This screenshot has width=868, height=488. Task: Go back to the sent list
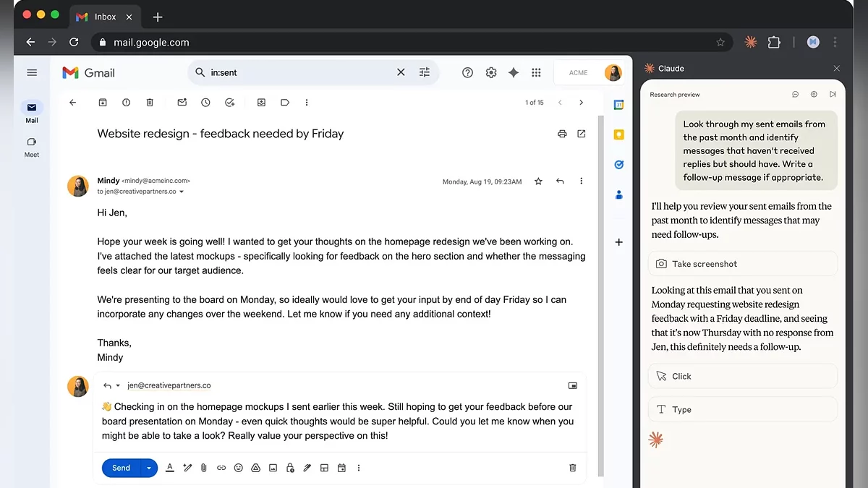72,103
